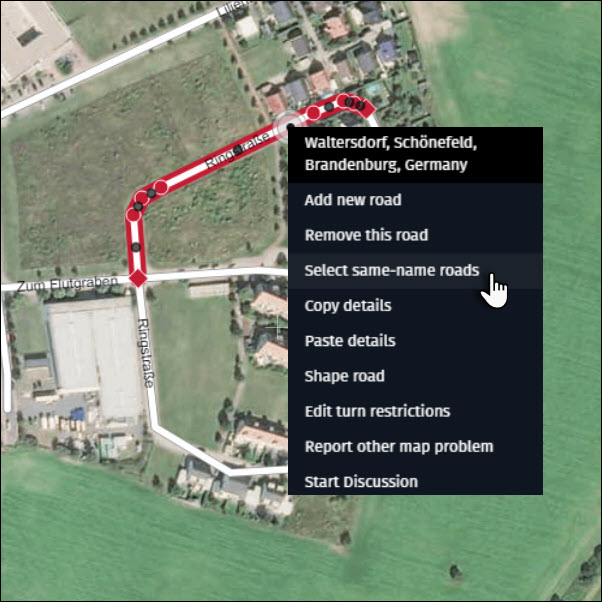Click the vertical 'Ringstraße' road label south of junction
Image resolution: width=602 pixels, height=602 pixels.
click(146, 353)
